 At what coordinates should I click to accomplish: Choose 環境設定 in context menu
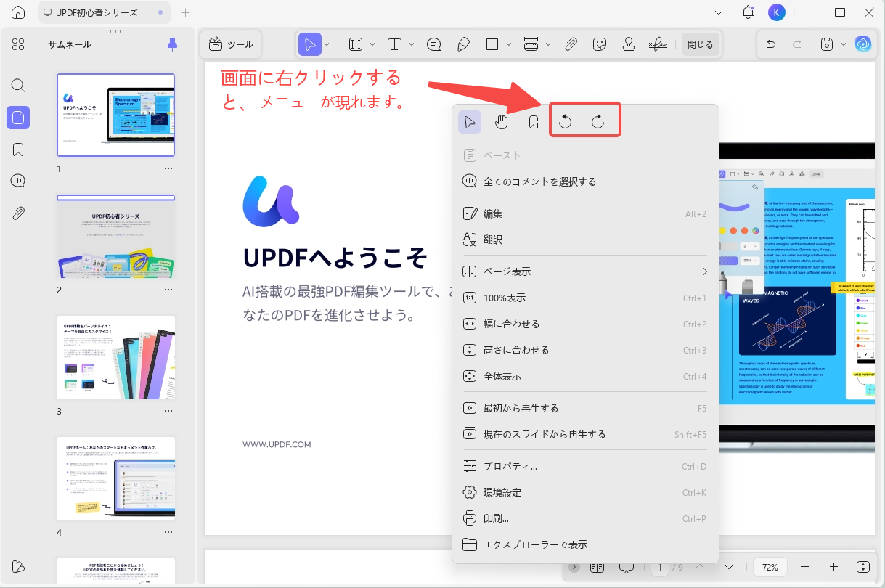pyautogui.click(x=585, y=492)
